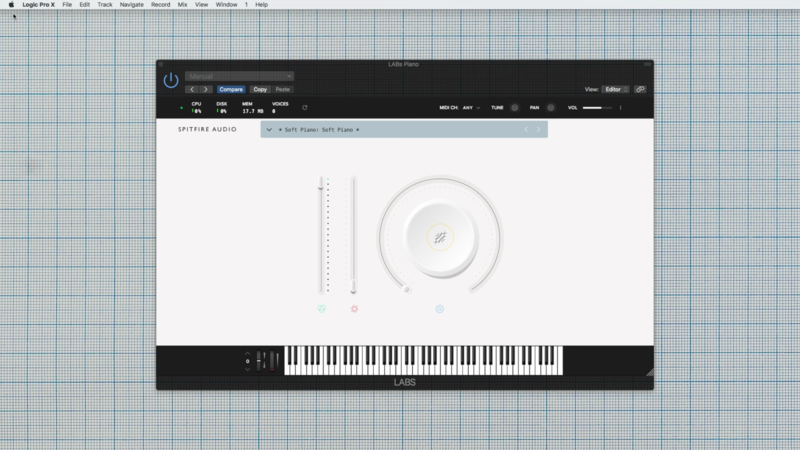
Task: Click the red dynamics icon under second slider
Action: (x=354, y=309)
